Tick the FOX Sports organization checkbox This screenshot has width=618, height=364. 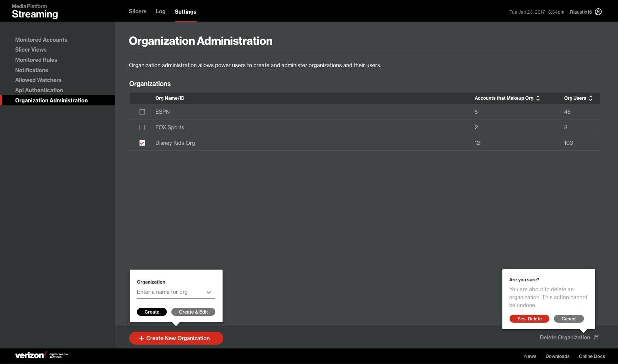pyautogui.click(x=142, y=127)
